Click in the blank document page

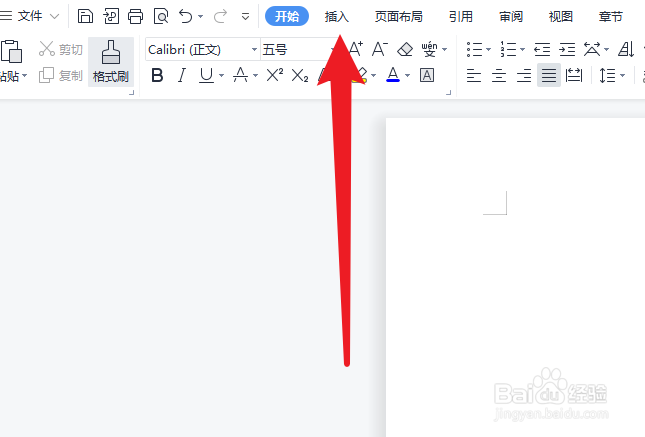(x=515, y=278)
